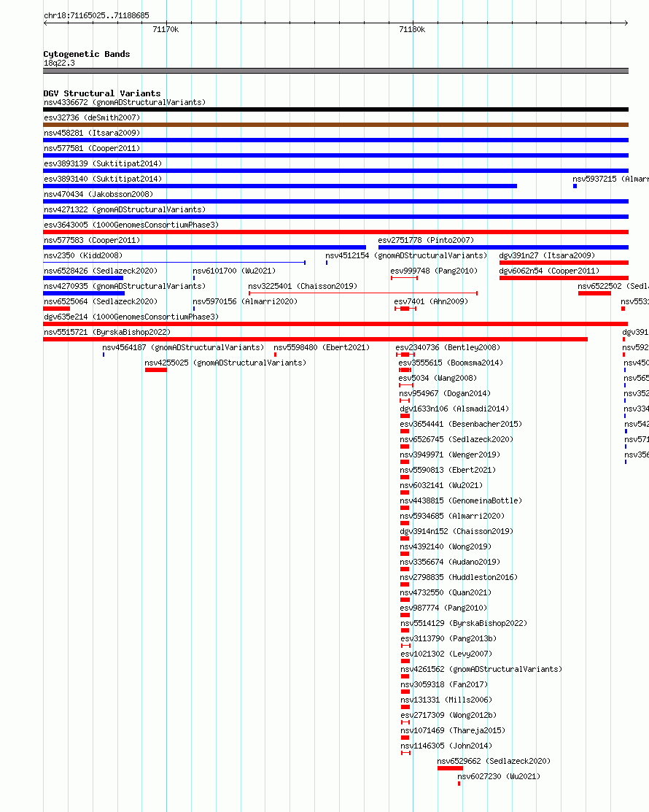Open nsv2798835 Huddleston2016 label
Screen dimensions: 649x812
pyautogui.click(x=459, y=577)
